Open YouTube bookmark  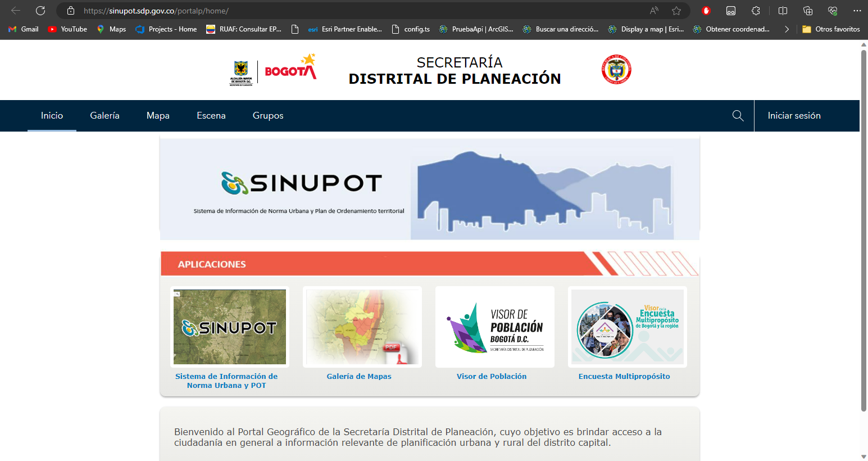point(67,29)
